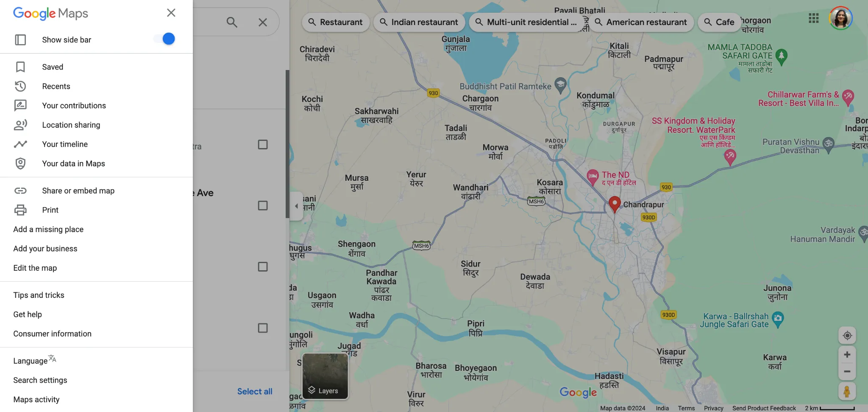Check the checkbox beside Ave entry
The height and width of the screenshot is (412, 868).
coord(263,206)
